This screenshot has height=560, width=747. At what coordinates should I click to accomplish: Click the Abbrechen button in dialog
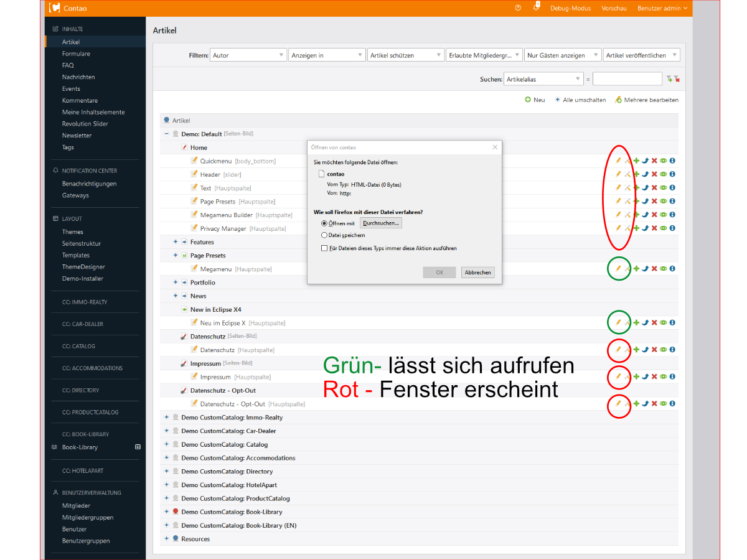(477, 273)
